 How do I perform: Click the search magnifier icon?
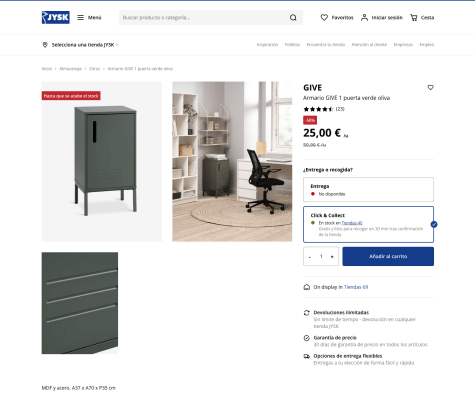pos(293,17)
